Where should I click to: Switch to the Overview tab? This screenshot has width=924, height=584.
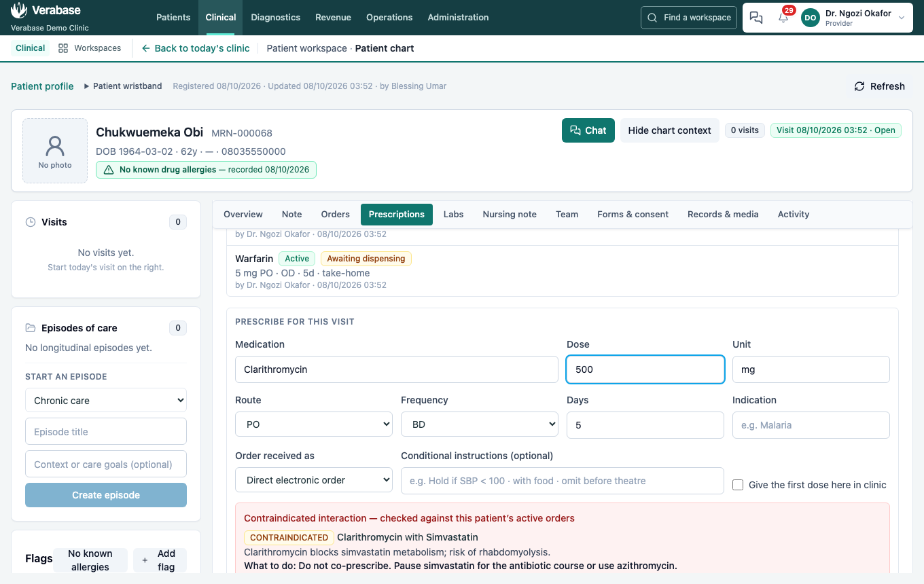(243, 215)
